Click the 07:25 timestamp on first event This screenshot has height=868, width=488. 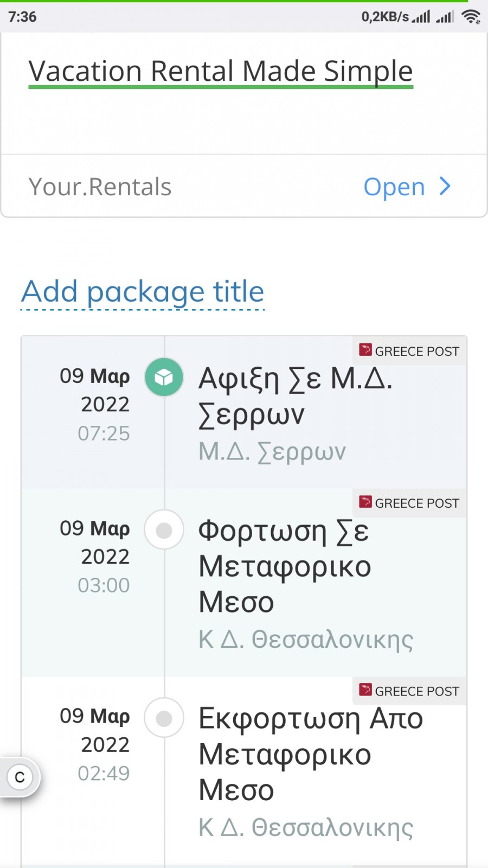[104, 433]
